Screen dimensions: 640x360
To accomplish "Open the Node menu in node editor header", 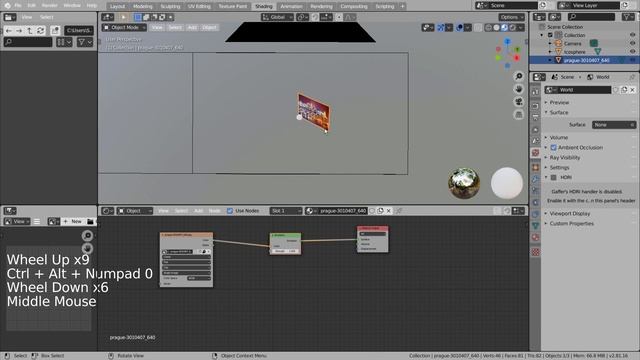I will (214, 211).
